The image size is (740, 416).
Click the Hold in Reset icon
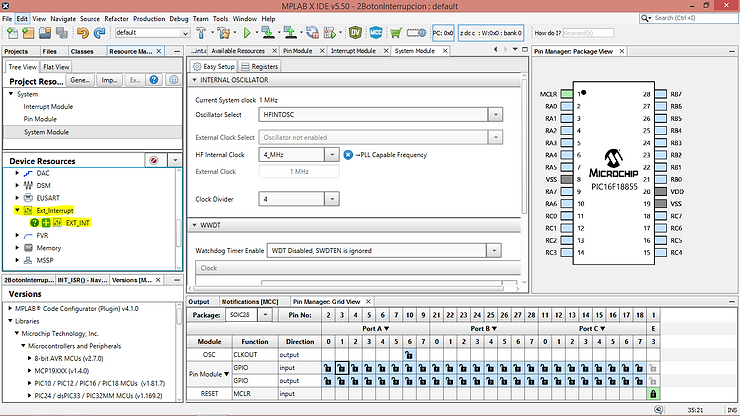312,33
